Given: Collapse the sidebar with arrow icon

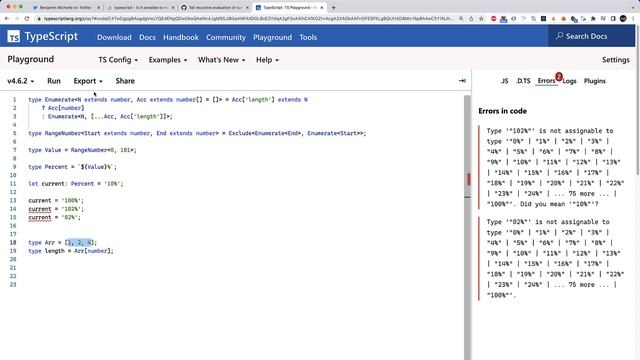Looking at the screenshot, I should tap(462, 81).
